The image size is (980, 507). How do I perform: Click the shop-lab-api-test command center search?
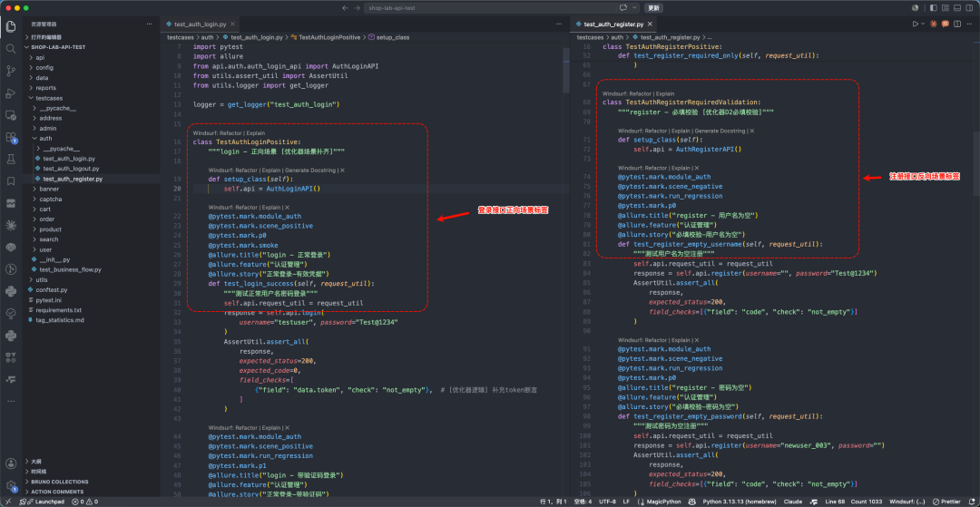point(503,7)
